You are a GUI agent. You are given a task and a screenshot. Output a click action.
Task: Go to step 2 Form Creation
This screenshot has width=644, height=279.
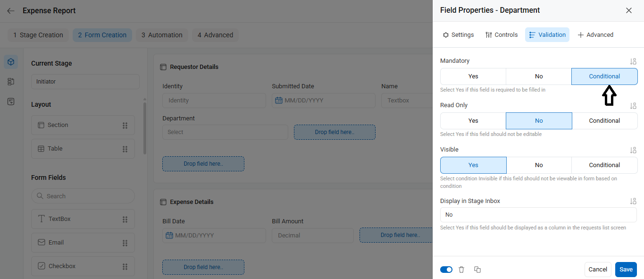[102, 35]
